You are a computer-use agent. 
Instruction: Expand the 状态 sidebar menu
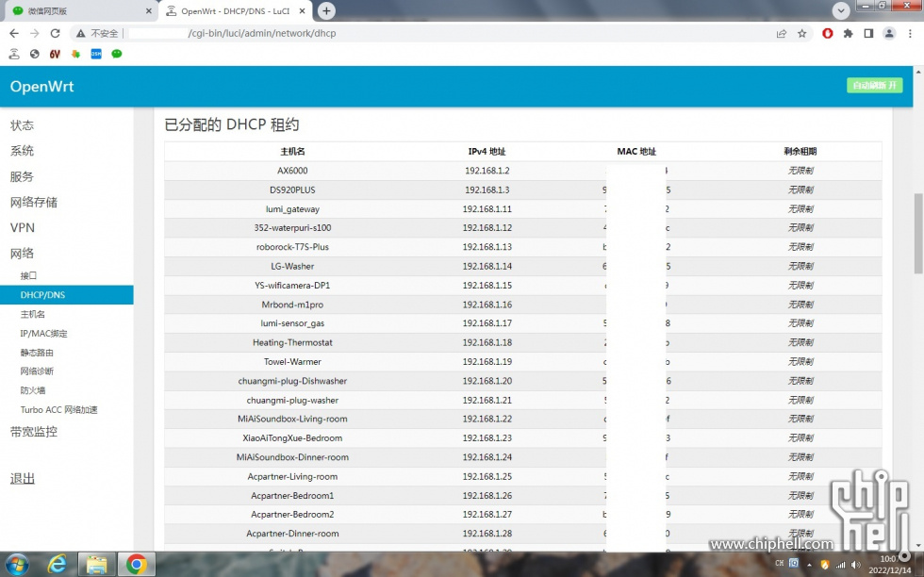click(x=22, y=125)
